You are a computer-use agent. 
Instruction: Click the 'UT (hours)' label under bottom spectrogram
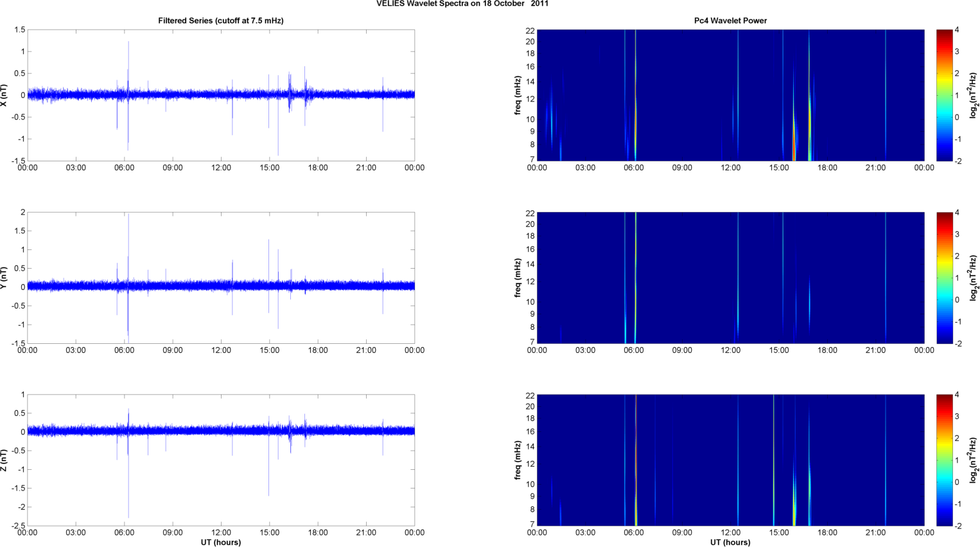[730, 543]
